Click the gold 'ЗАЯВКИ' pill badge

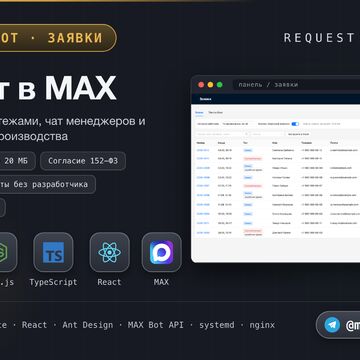point(57,38)
